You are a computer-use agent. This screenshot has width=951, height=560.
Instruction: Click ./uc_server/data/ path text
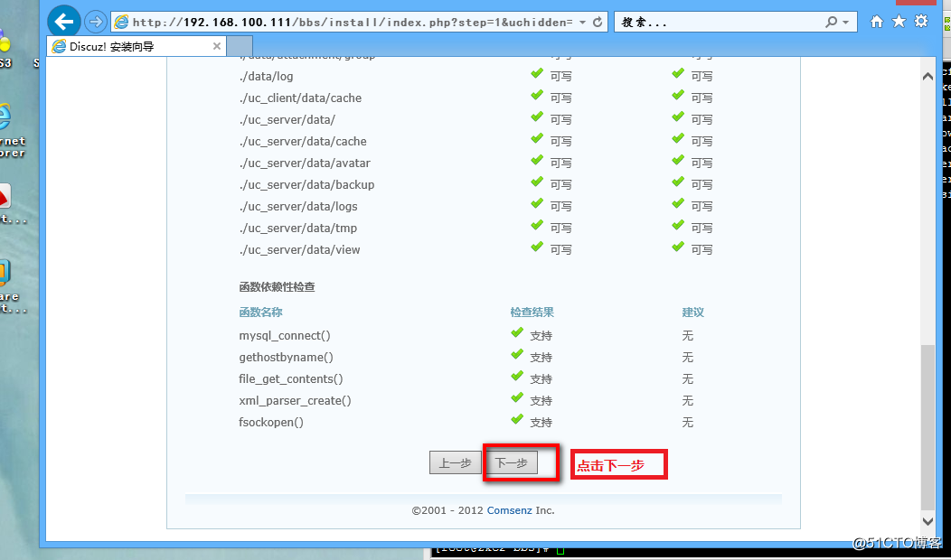[287, 120]
